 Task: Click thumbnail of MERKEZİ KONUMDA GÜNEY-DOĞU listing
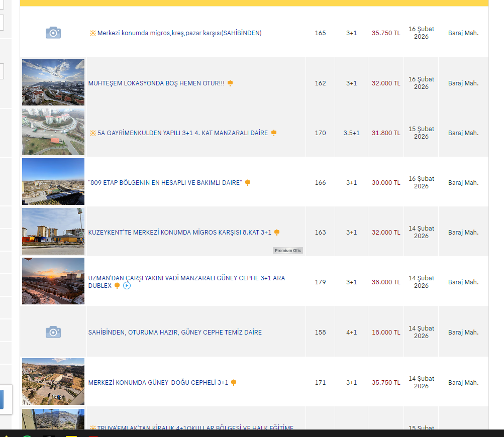tap(53, 381)
